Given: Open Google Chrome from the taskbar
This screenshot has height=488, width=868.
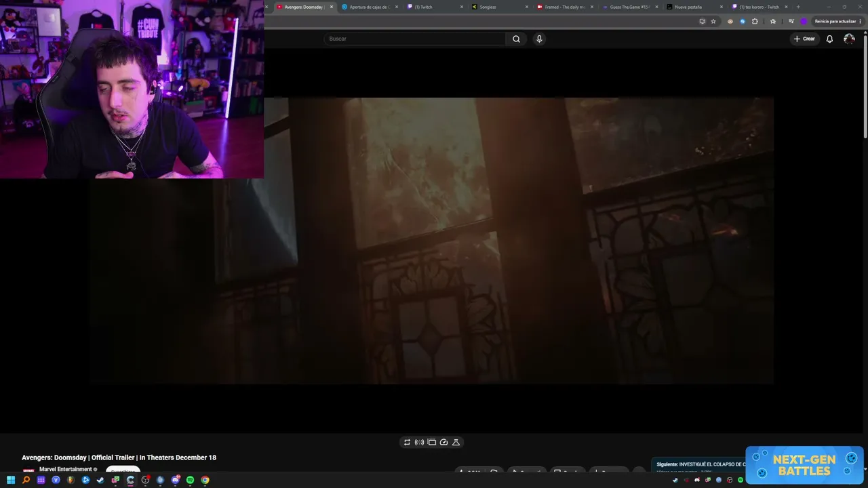Looking at the screenshot, I should click(x=205, y=480).
